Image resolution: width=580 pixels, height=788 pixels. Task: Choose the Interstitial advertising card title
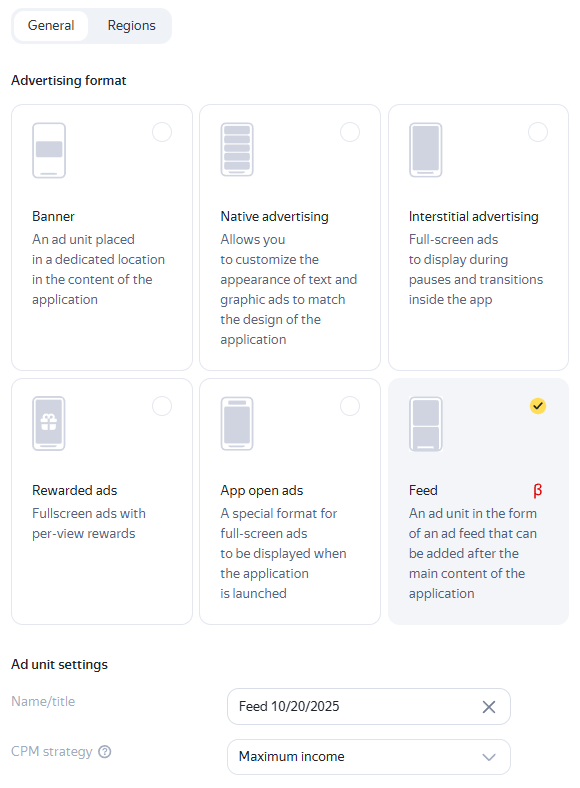(x=473, y=217)
